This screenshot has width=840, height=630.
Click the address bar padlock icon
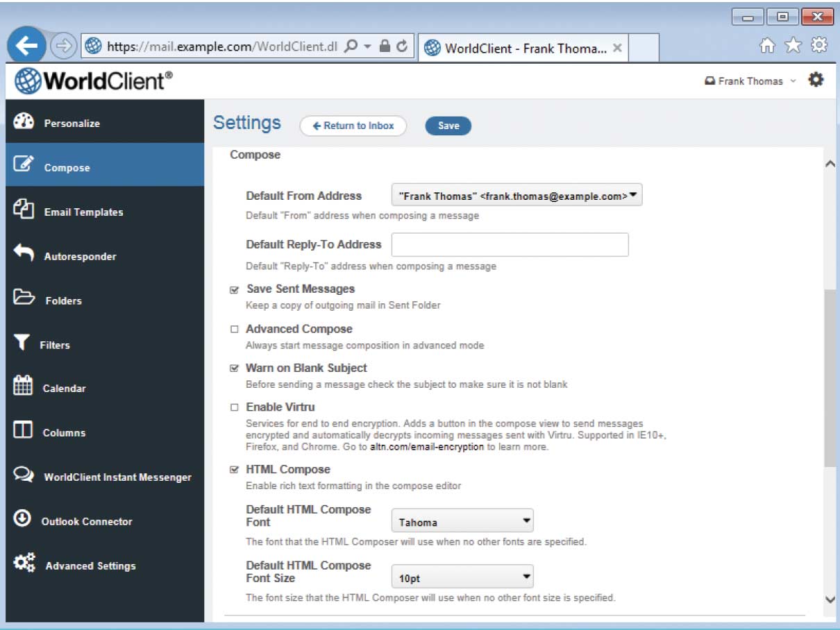385,46
